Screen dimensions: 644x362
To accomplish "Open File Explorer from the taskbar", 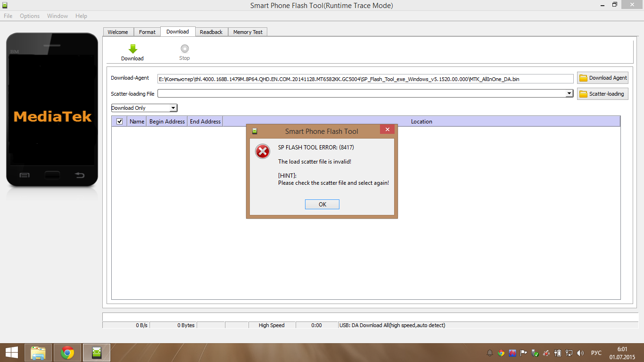I will click(x=38, y=353).
